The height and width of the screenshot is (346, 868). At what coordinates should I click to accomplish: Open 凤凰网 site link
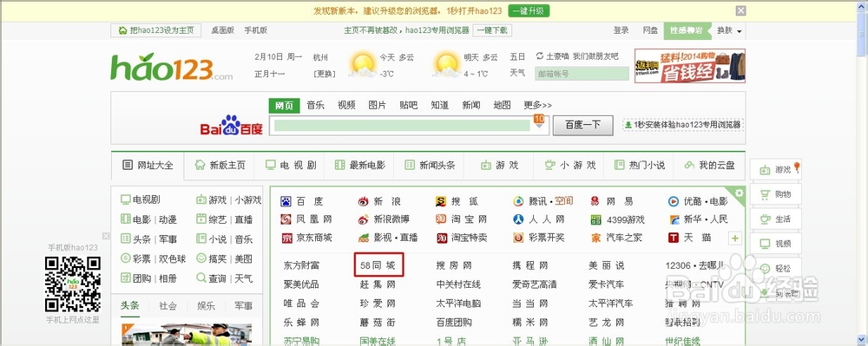(306, 219)
